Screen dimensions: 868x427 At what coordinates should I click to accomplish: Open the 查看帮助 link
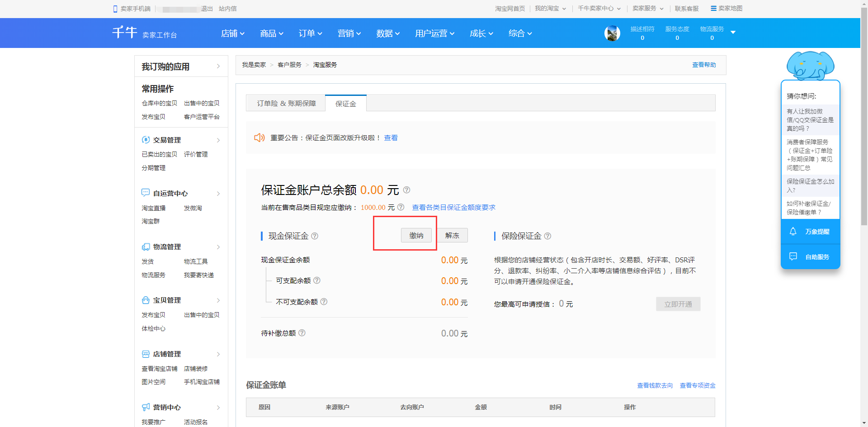[x=704, y=65]
